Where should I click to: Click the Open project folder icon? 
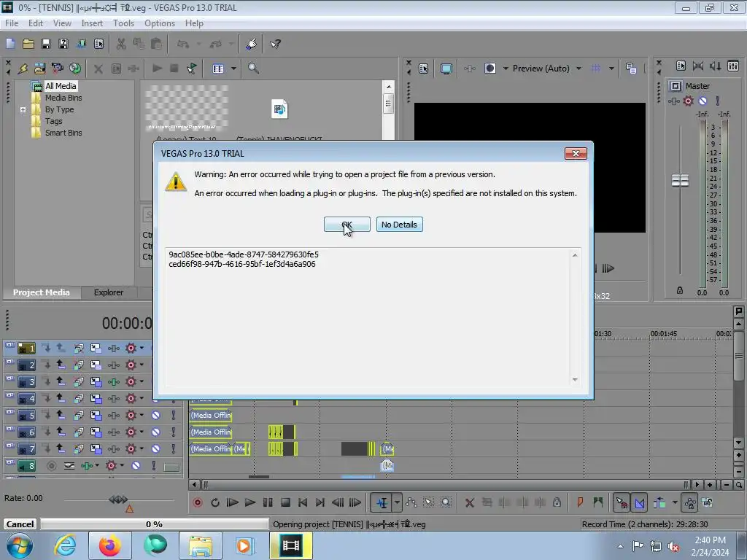28,44
